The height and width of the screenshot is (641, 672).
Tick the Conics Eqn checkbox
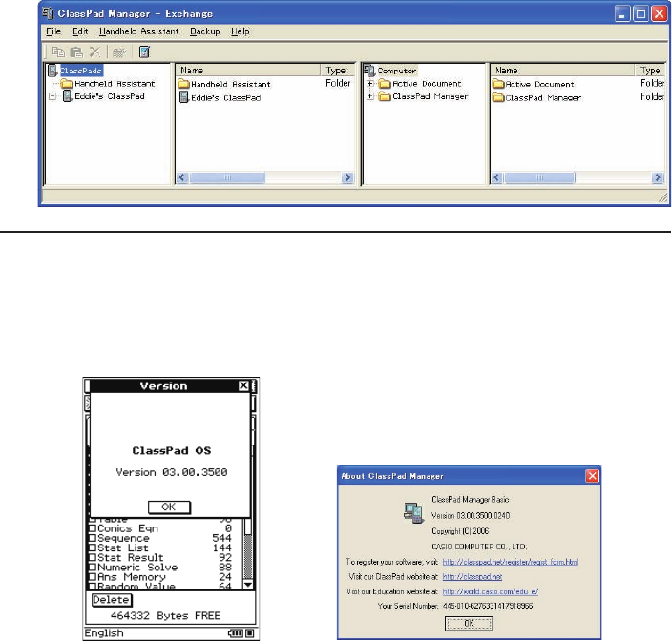coord(93,528)
